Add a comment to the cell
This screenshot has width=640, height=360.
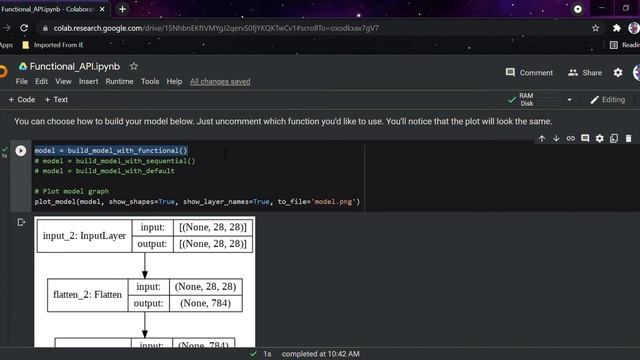pyautogui.click(x=585, y=138)
